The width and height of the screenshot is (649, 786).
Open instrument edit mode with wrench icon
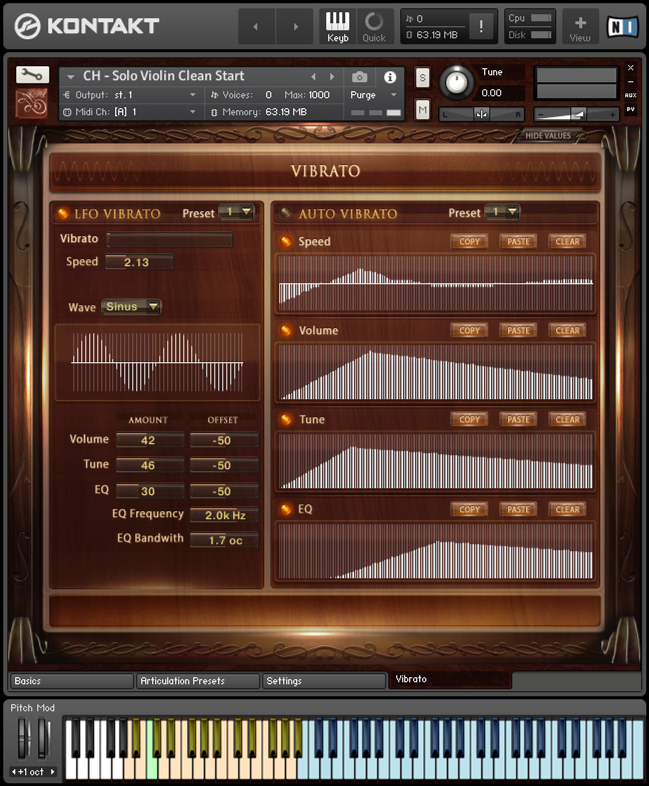click(32, 75)
